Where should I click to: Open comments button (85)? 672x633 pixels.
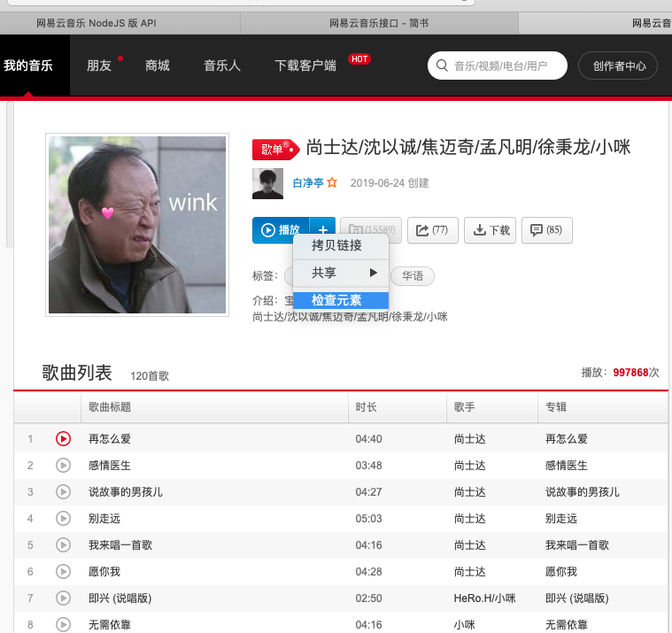(x=547, y=230)
